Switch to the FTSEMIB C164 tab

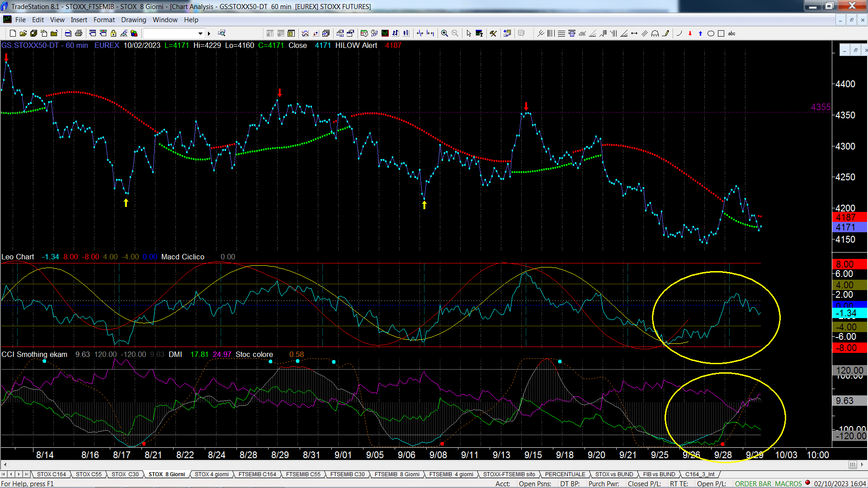click(x=257, y=474)
